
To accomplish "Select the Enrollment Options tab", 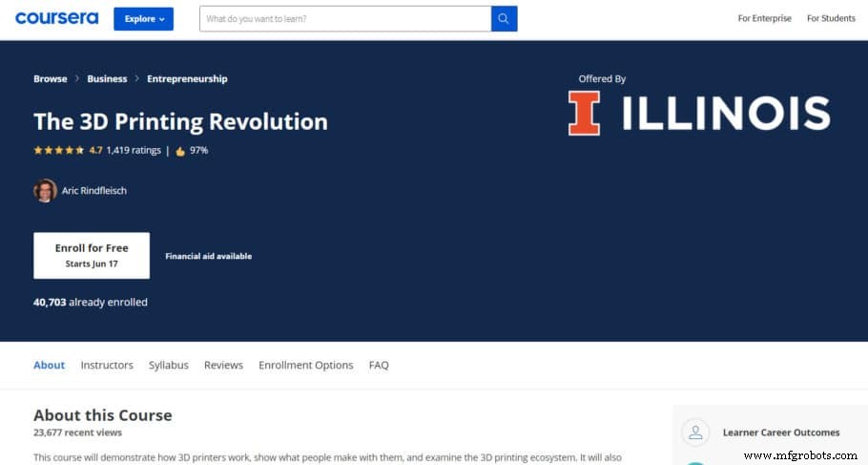I will pyautogui.click(x=305, y=365).
